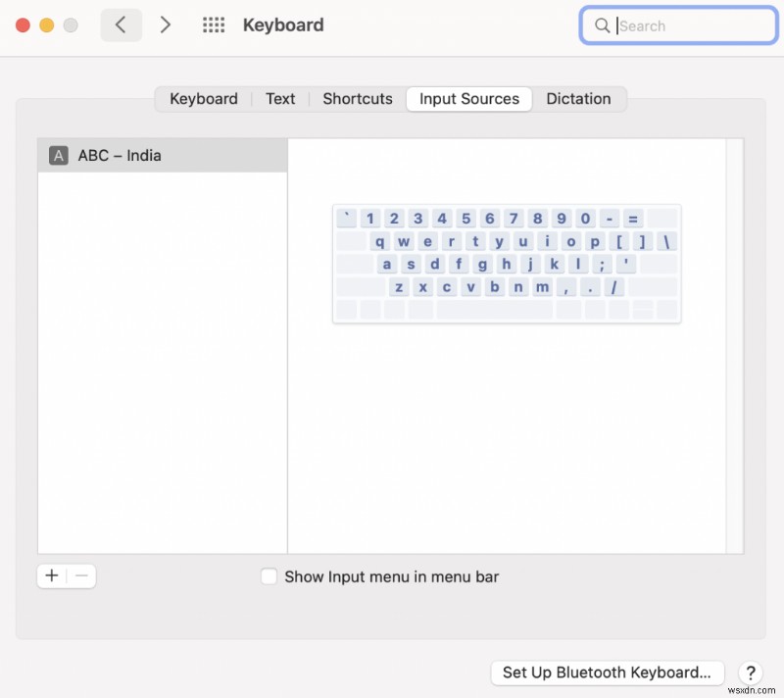Image resolution: width=784 pixels, height=698 pixels.
Task: Open the Dictation tab
Action: [578, 98]
